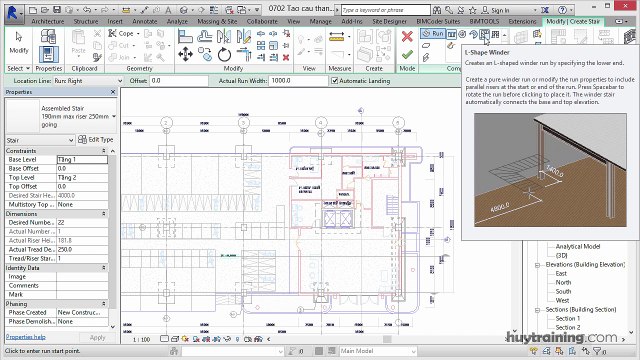Image resolution: width=640 pixels, height=360 pixels.
Task: Click the Actual Run Width field
Action: click(298, 81)
